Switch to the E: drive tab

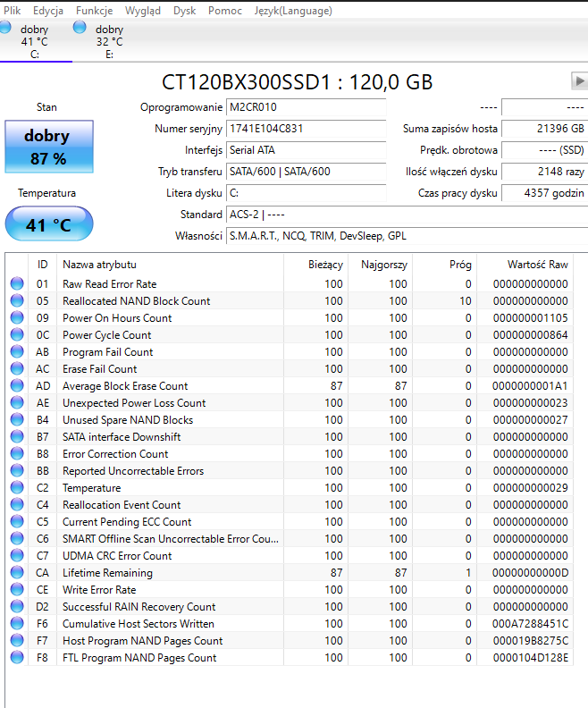(x=108, y=41)
